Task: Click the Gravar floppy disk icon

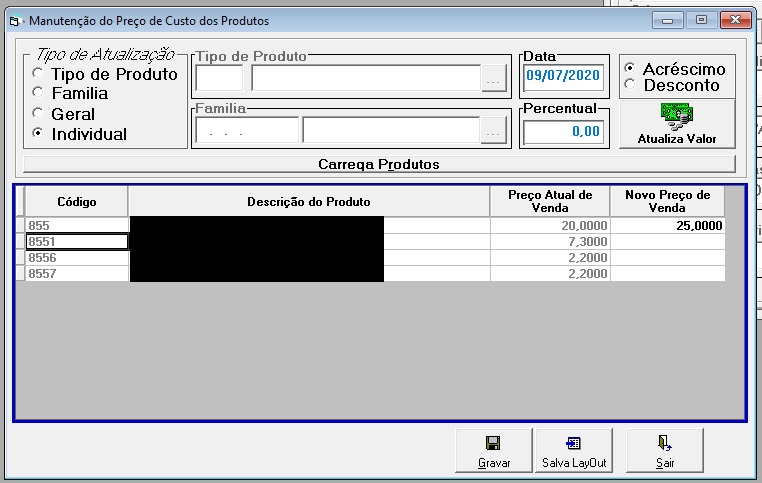Action: click(493, 443)
